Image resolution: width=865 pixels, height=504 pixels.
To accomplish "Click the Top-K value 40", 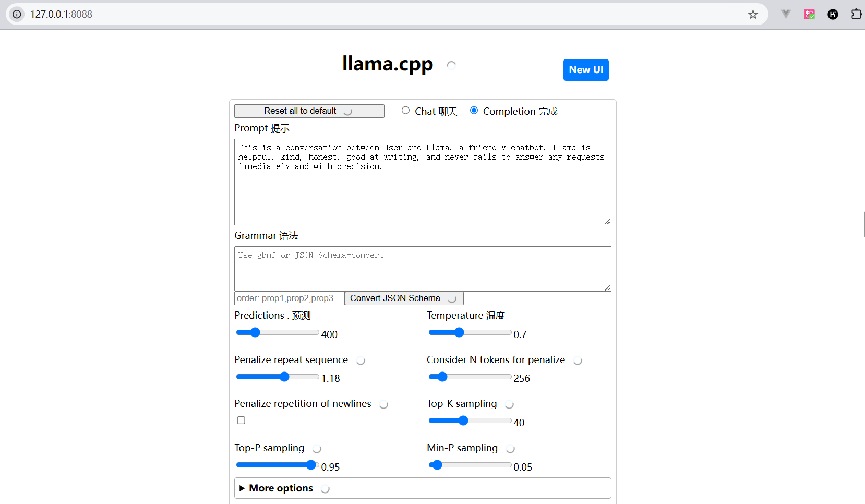I will pos(519,423).
